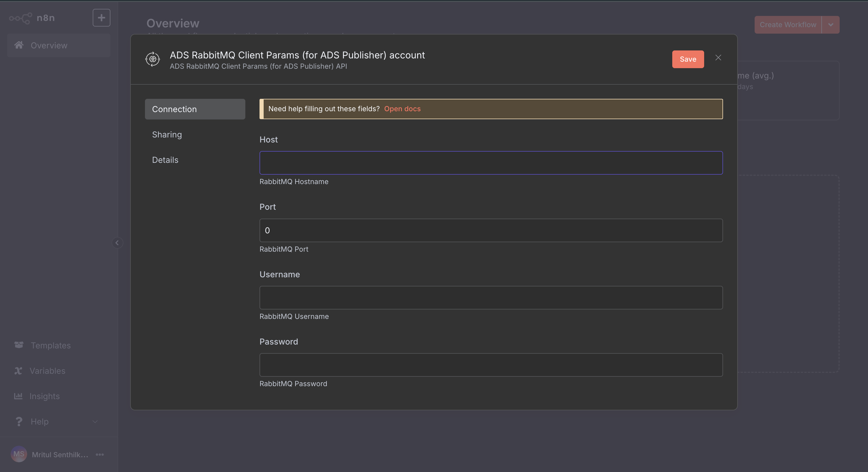Image resolution: width=868 pixels, height=472 pixels.
Task: Expand the Help section chevron
Action: 95,422
